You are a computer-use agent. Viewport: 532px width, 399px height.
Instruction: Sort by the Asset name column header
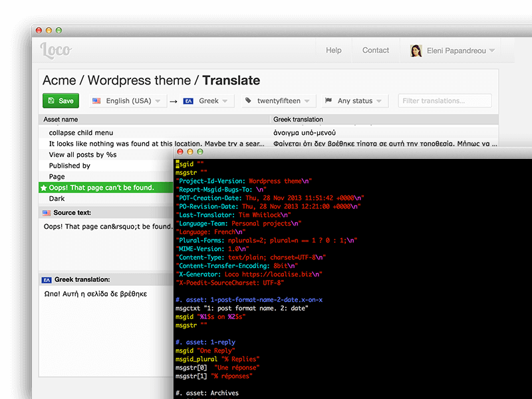(x=61, y=120)
